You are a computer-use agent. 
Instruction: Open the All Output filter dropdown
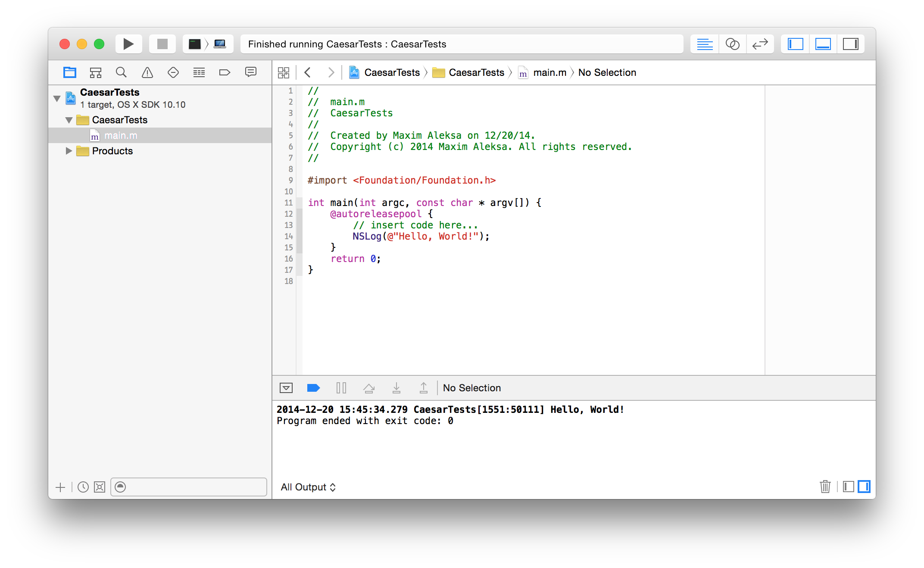tap(308, 487)
